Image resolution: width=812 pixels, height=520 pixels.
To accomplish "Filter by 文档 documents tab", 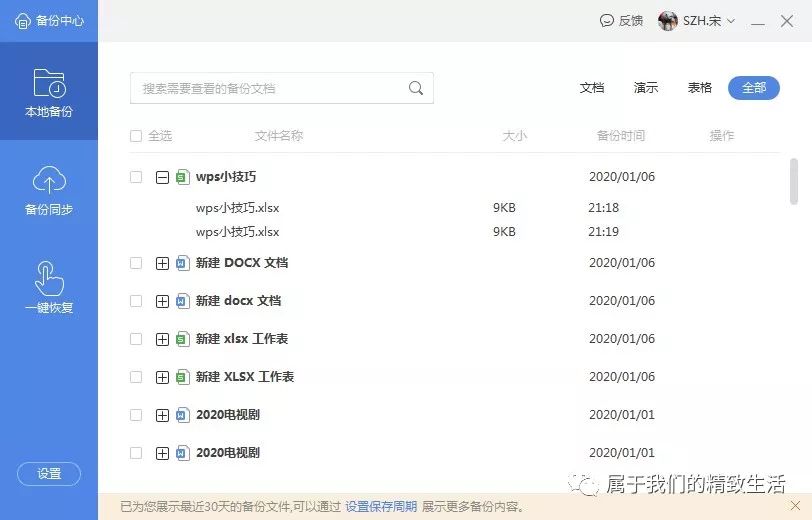I will point(592,88).
